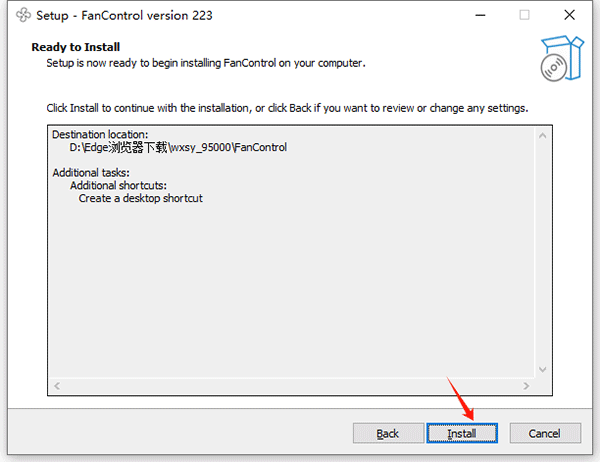Click the installer box and disc icon

click(559, 60)
